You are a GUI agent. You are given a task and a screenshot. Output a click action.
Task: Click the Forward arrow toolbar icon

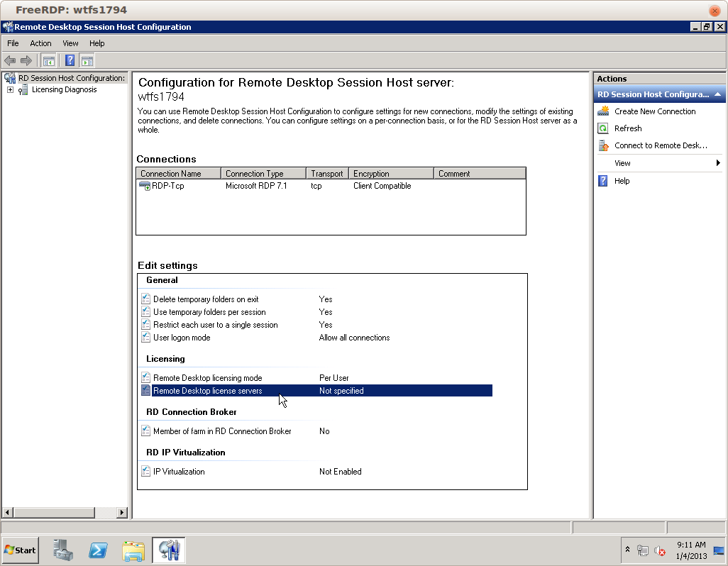[x=26, y=60]
